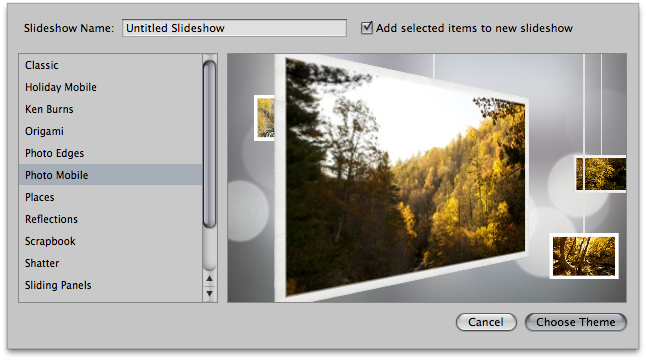
Task: Click the Choose Theme button
Action: 576,322
